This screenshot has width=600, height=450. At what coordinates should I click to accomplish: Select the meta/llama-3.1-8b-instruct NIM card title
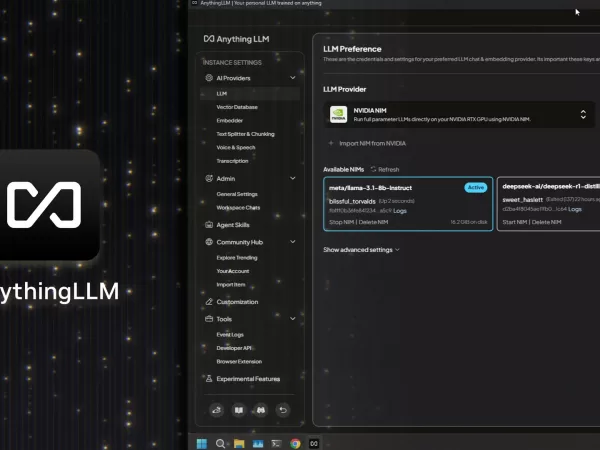pos(370,188)
